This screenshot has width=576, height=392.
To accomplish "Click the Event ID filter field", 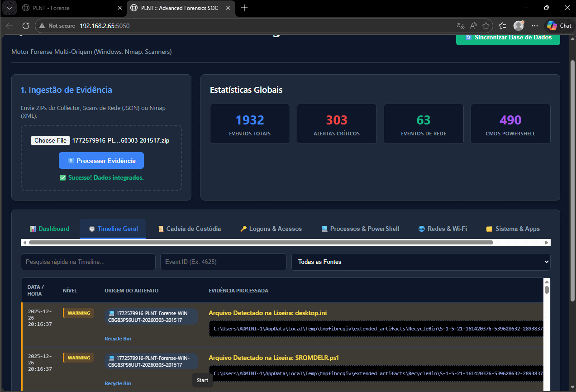I will pos(223,262).
